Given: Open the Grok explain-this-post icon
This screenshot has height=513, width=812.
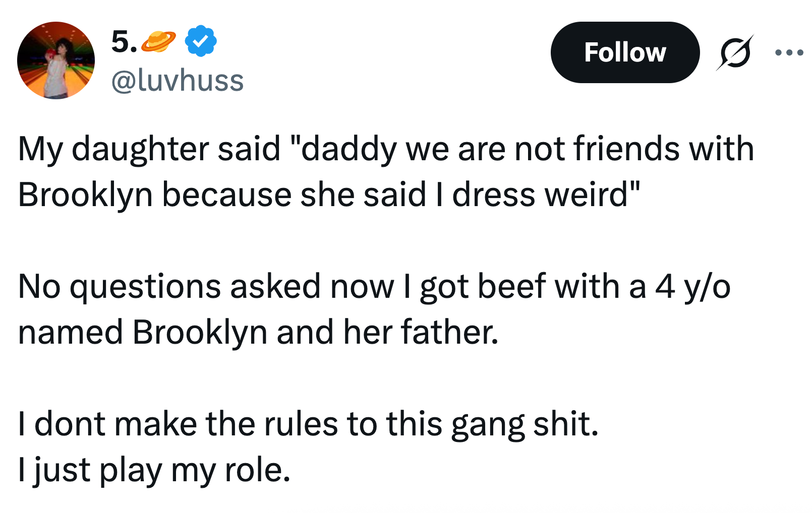Looking at the screenshot, I should (735, 52).
